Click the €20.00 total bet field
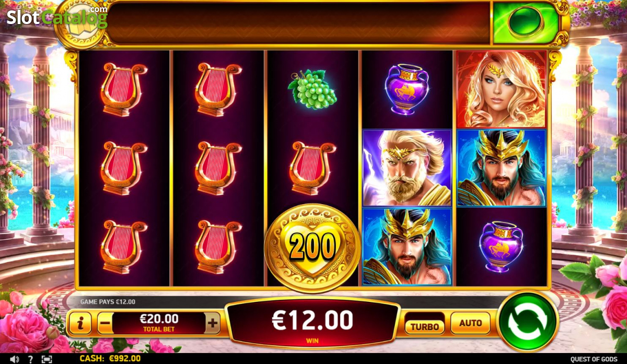This screenshot has height=364, width=627. [159, 324]
